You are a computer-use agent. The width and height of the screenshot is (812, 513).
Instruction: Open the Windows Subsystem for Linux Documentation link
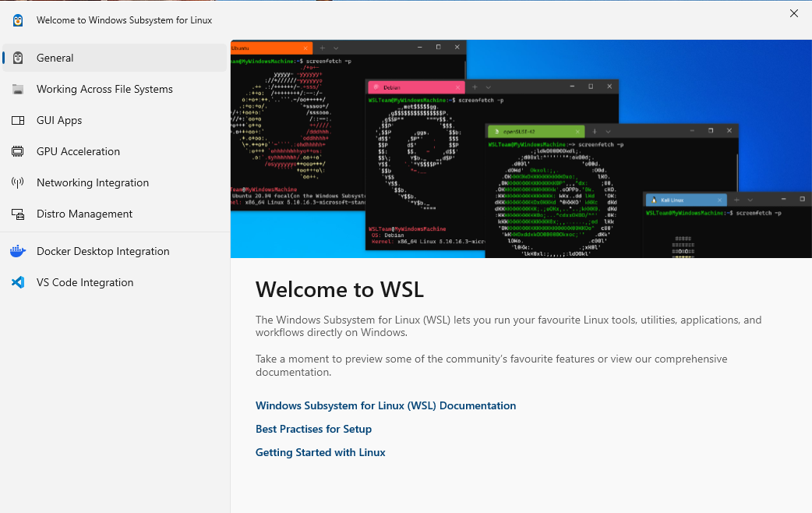coord(385,405)
